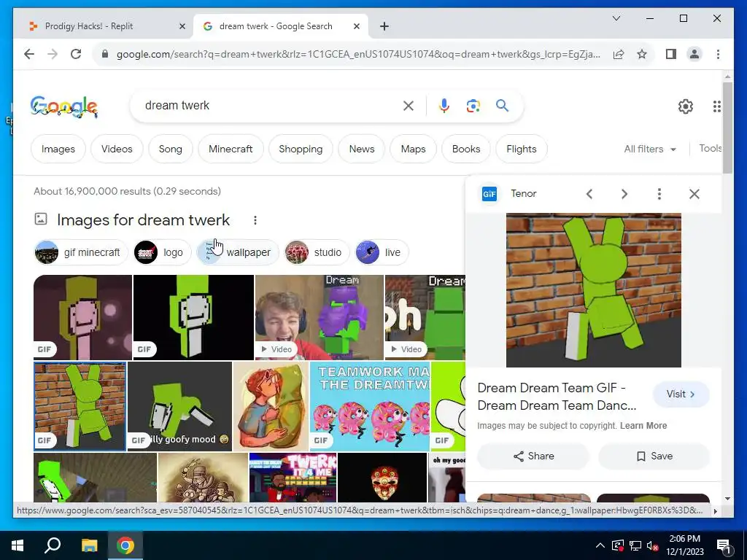
Task: Click the logo suggestion chip
Action: tap(162, 252)
